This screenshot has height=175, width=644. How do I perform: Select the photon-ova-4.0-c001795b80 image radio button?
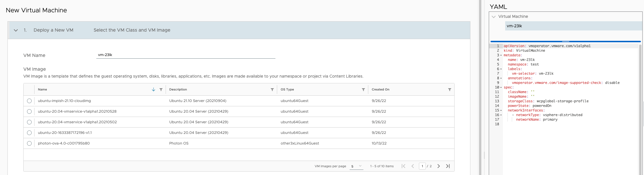[29, 143]
